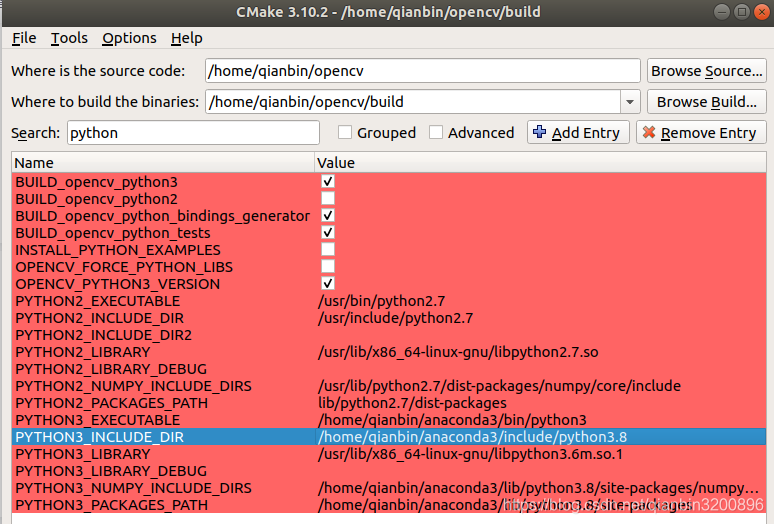Screen dimensions: 774x524
Task: Maximize the CMake window
Action: pyautogui.click(x=741, y=12)
